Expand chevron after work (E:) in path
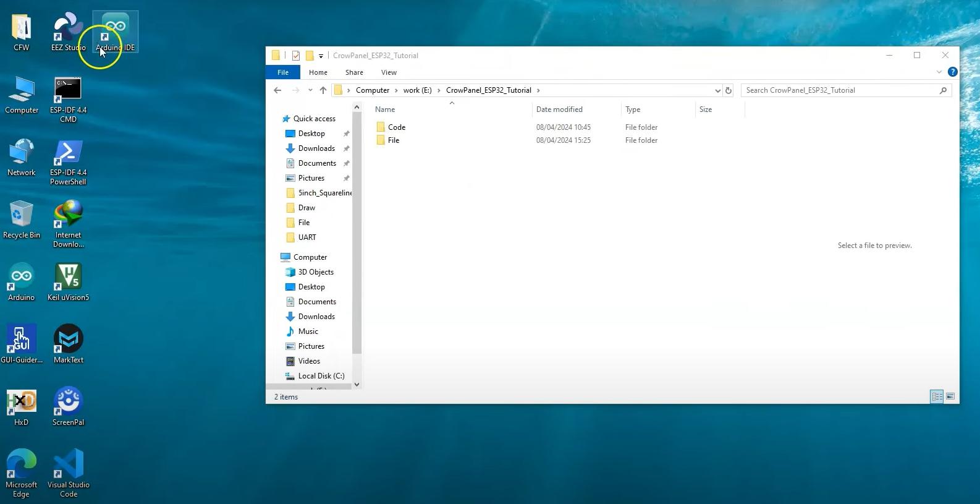This screenshot has width=980, height=504. 439,90
